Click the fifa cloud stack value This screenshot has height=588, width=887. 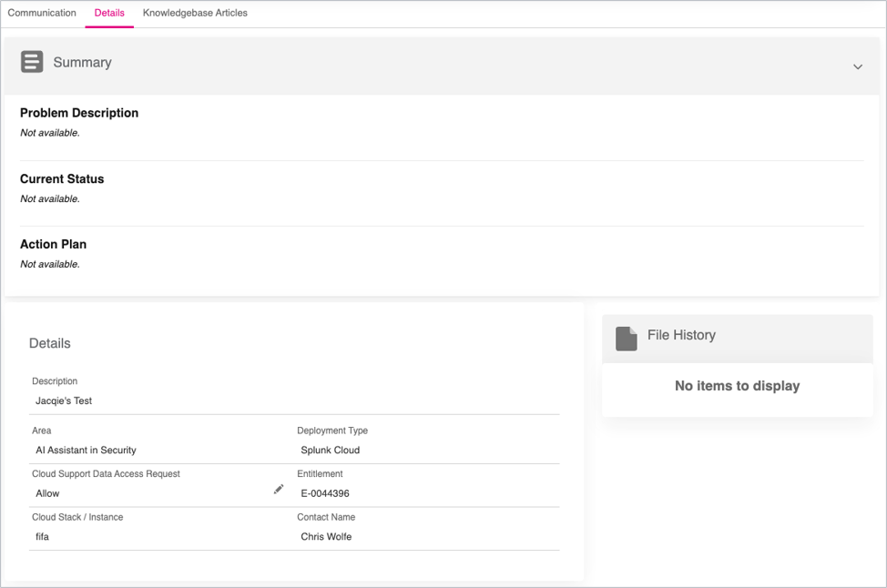tap(43, 536)
